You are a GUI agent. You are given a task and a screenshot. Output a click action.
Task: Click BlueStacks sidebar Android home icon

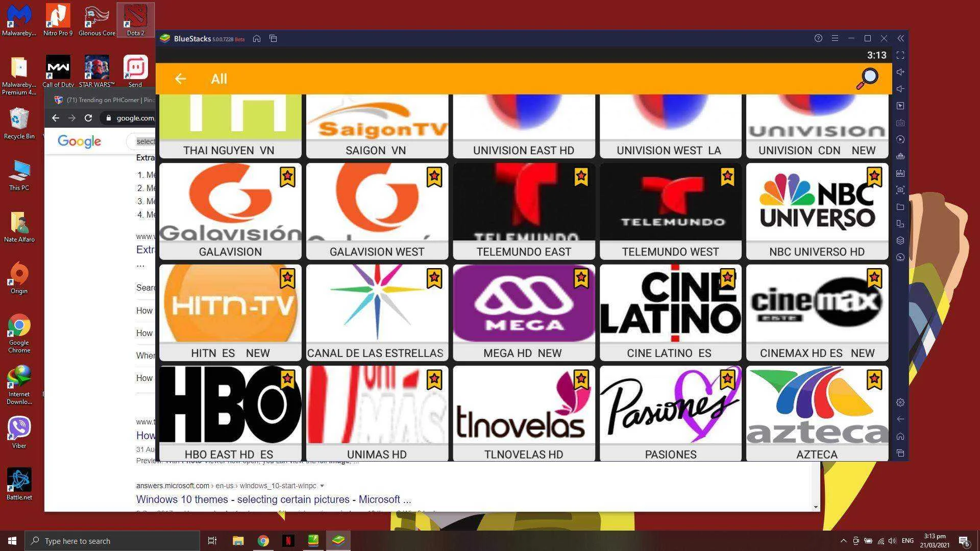tap(900, 436)
